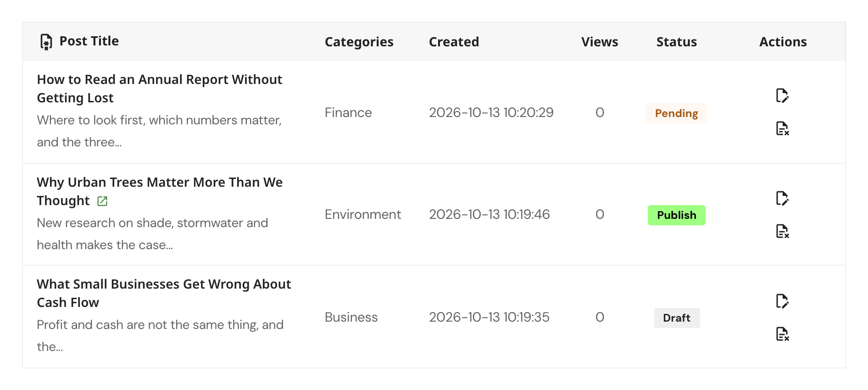Delete the Urban Trees post
Viewport: 868px width, 390px height.
coord(782,231)
